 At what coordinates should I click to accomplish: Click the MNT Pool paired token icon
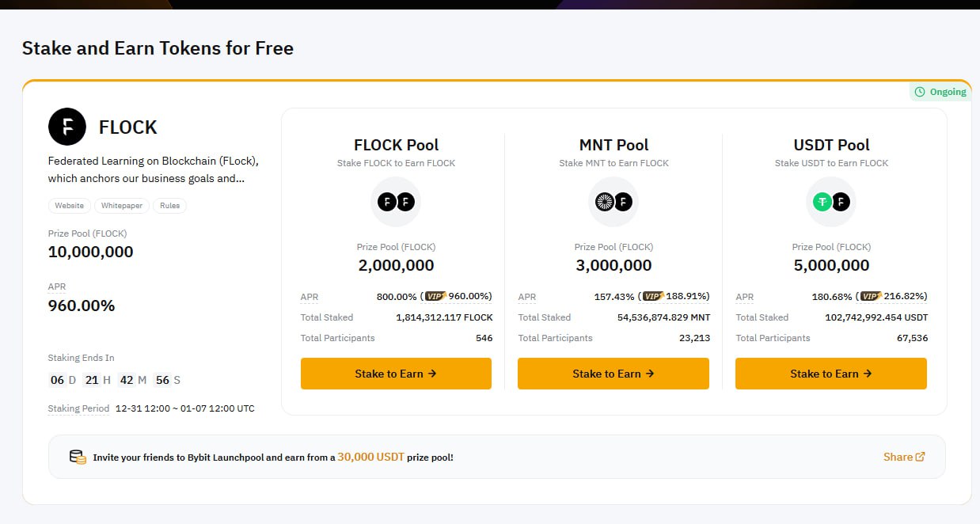coord(613,202)
